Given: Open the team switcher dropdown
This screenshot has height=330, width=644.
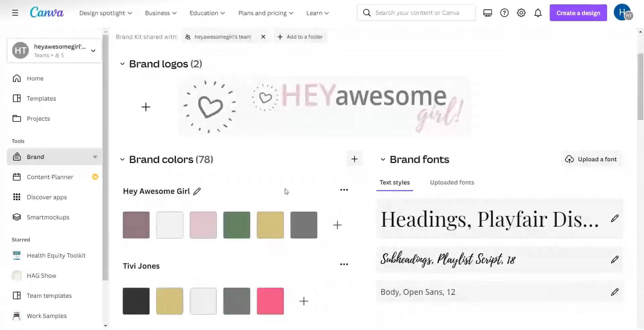Looking at the screenshot, I should [54, 51].
